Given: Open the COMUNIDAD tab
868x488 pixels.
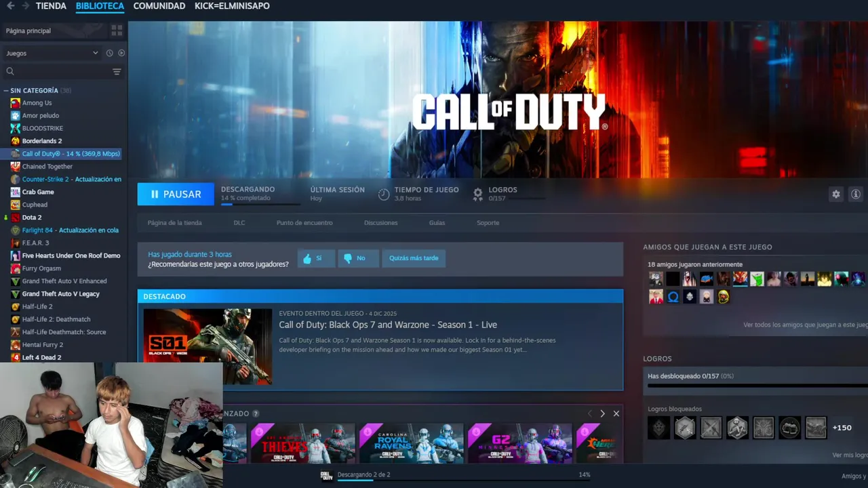Looking at the screenshot, I should 159,6.
